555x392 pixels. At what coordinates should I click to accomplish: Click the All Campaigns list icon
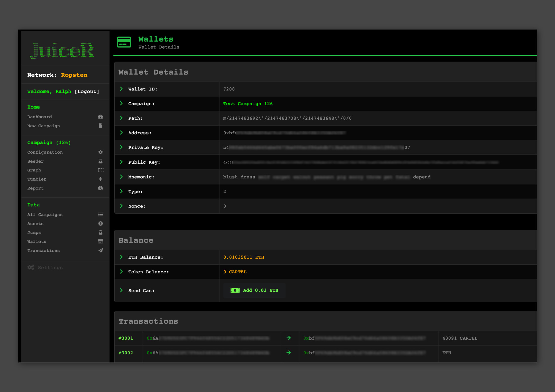pyautogui.click(x=100, y=214)
